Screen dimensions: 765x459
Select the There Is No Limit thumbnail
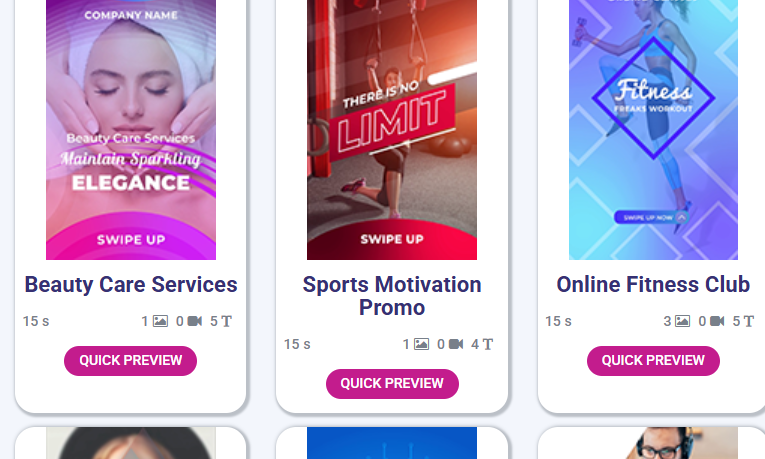coord(392,130)
